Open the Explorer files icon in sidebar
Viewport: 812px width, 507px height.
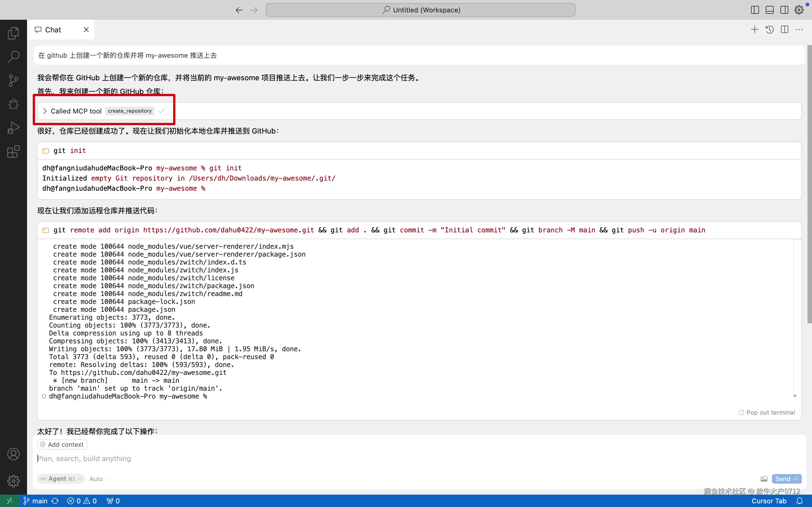[14, 33]
